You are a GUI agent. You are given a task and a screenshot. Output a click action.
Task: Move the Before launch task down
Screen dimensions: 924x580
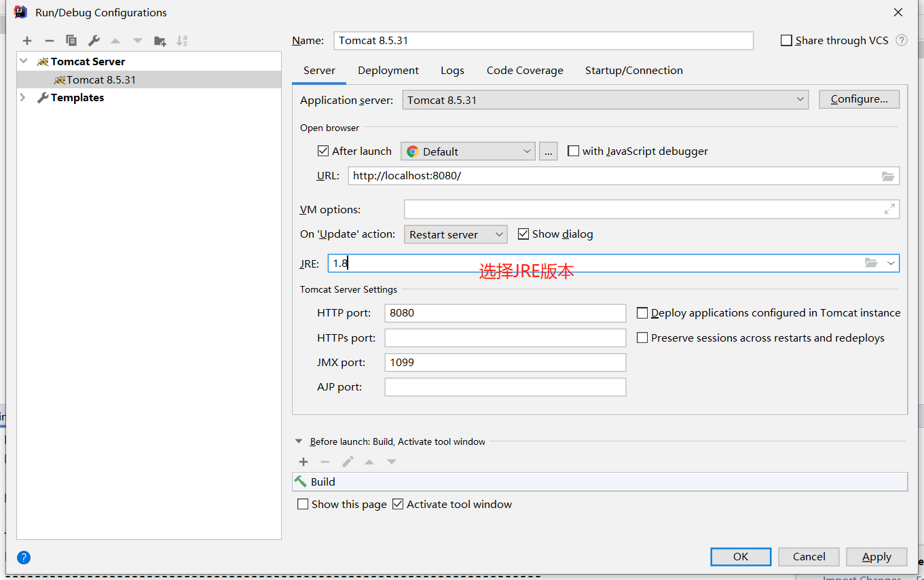[x=392, y=462]
